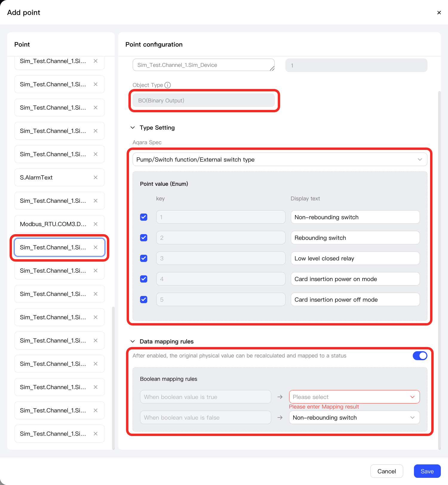Edit display text for key 1
The image size is (448, 485).
tap(355, 217)
